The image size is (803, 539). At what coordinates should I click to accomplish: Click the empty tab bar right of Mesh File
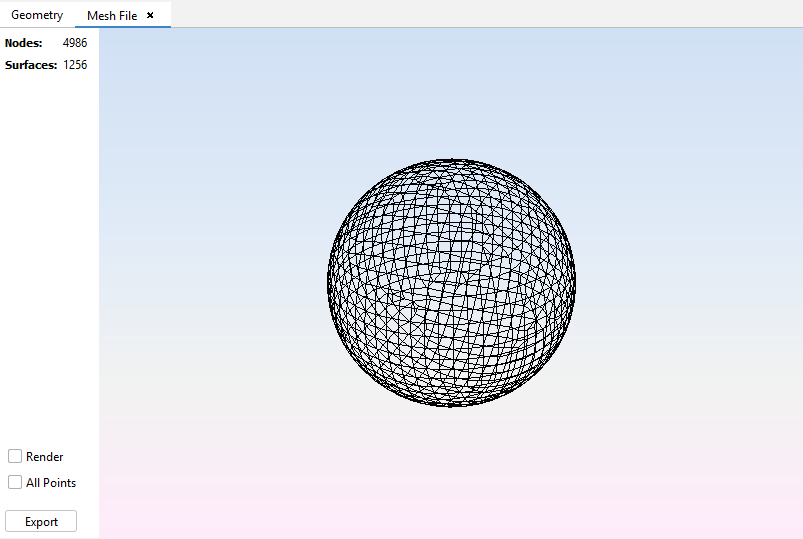[480, 14]
